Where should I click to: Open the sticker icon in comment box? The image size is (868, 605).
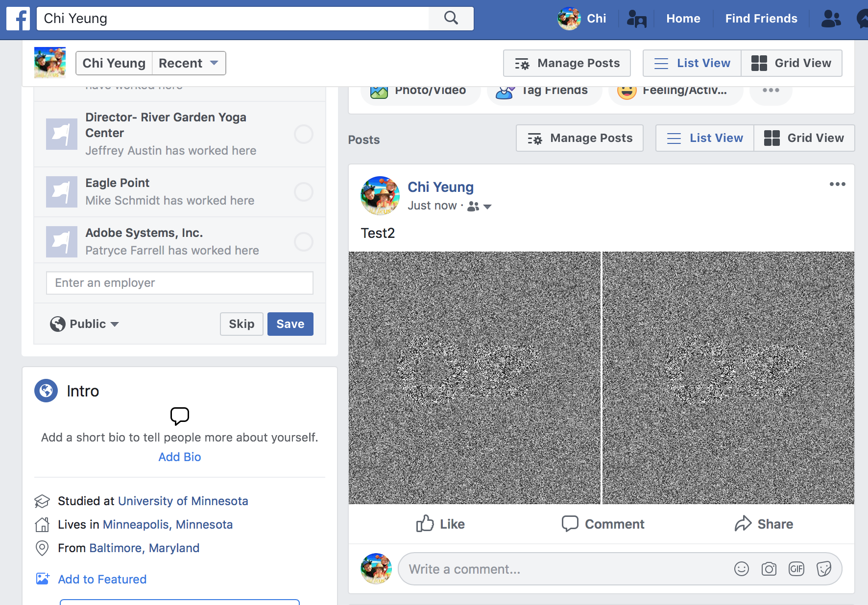(824, 569)
